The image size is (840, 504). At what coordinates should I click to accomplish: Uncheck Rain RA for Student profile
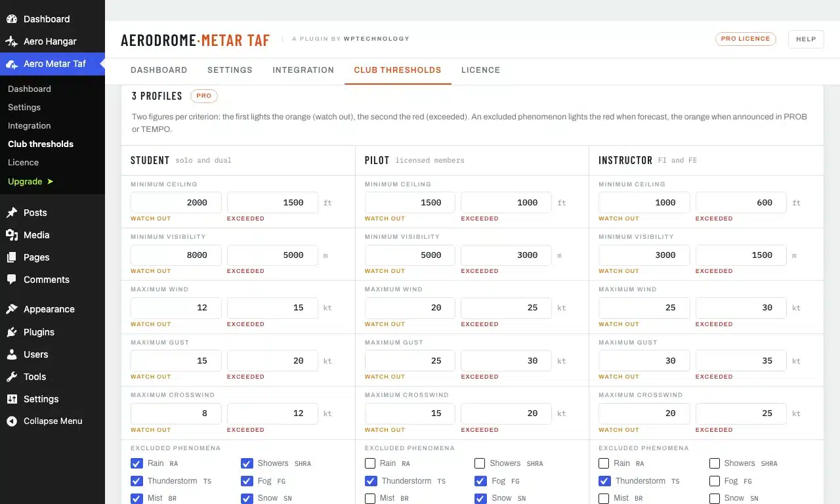point(136,463)
